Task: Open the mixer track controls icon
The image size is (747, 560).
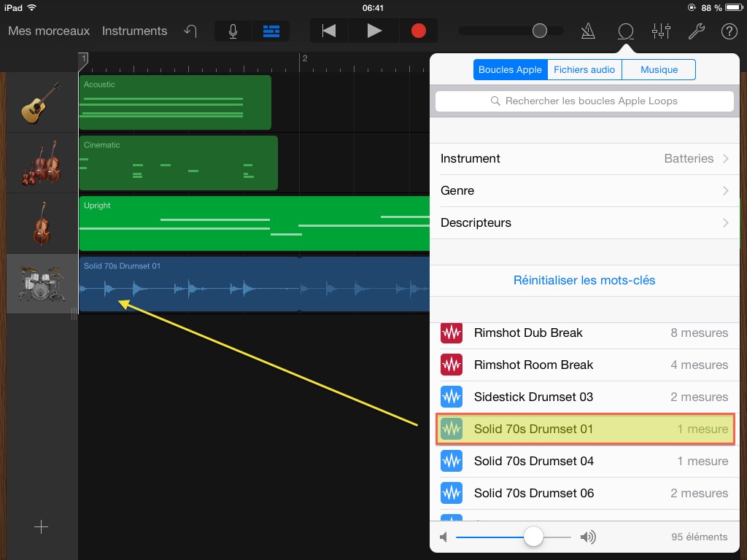Action: tap(661, 31)
